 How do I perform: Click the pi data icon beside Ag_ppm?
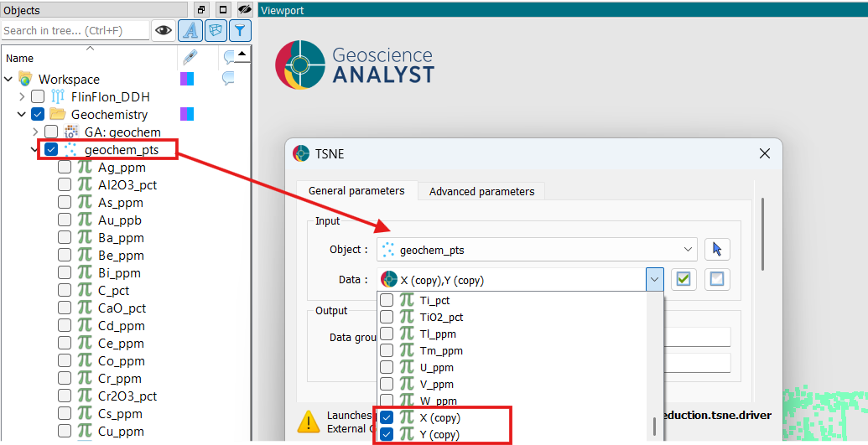click(84, 167)
